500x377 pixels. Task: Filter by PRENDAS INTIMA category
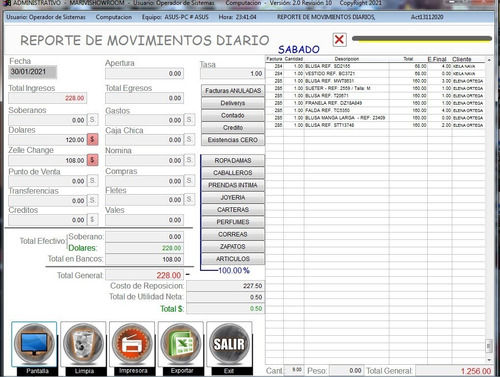tap(233, 185)
